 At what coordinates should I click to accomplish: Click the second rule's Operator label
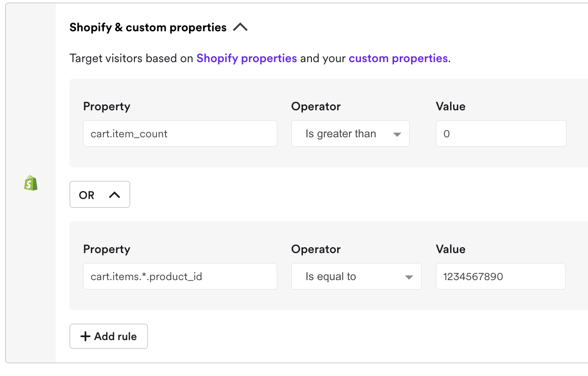(316, 249)
